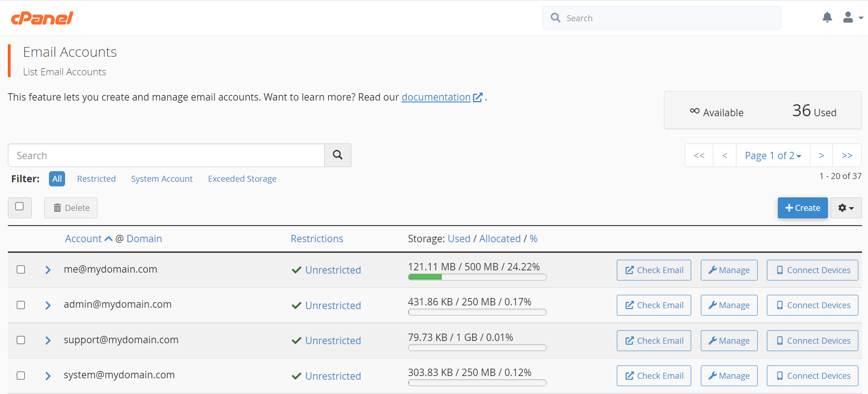868x394 pixels.
Task: Go to the next page (>)
Action: tap(821, 155)
